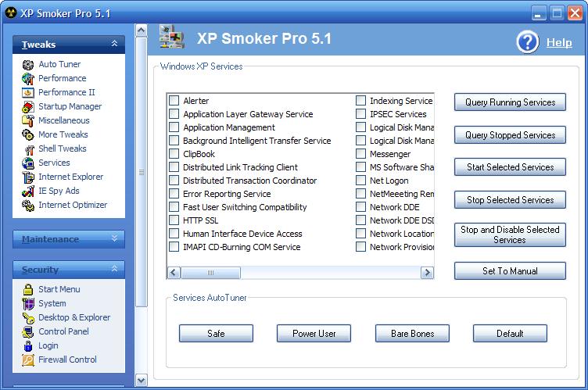
Task: Open the Help link
Action: [x=559, y=42]
